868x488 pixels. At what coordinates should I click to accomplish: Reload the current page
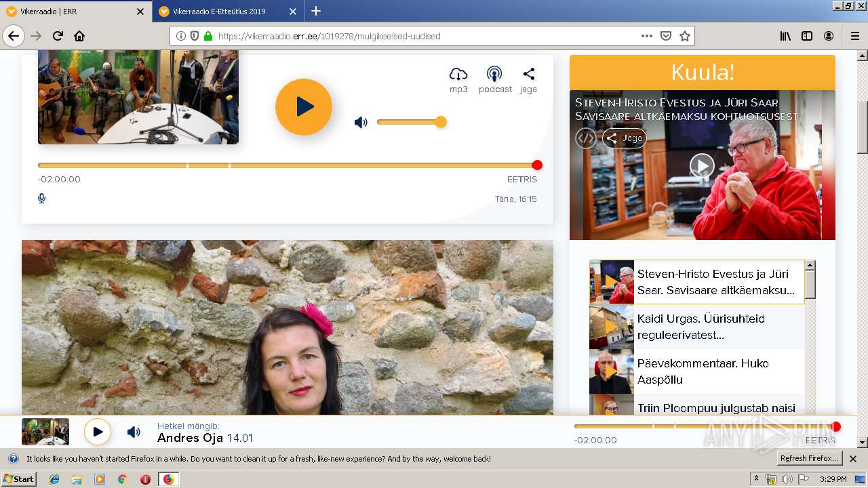[x=58, y=36]
